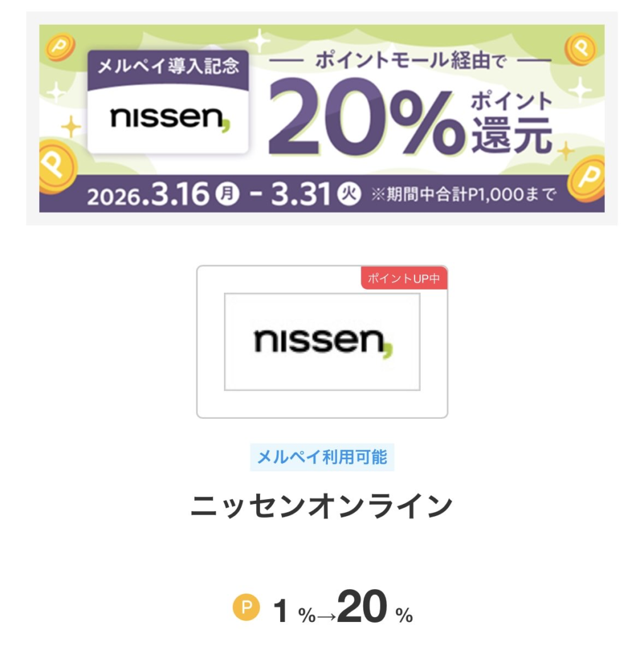The width and height of the screenshot is (644, 646).
Task: Click the ポイントモール経由で banner heading
Action: 410,61
